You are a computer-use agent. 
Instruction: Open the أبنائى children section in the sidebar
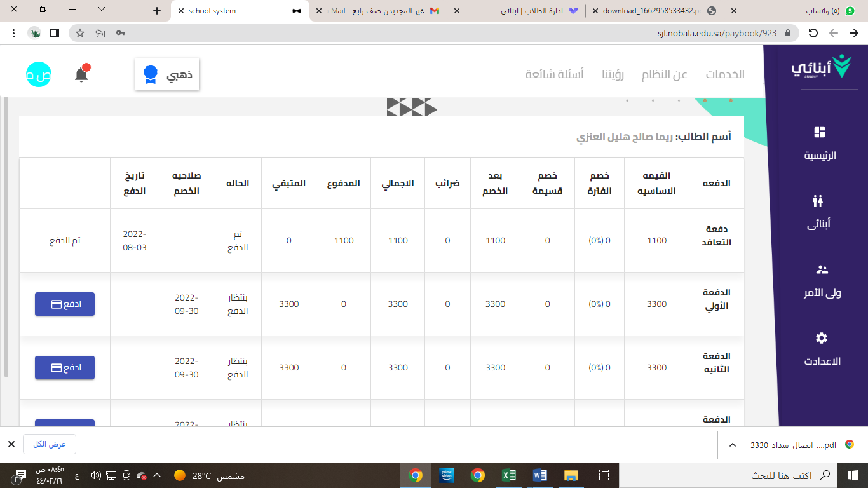click(818, 212)
